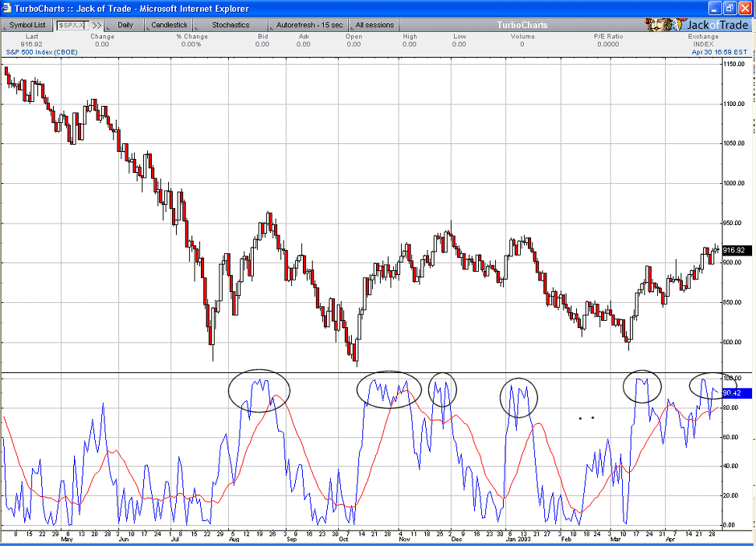756x546 pixels.
Task: Click the Sep label on date axis
Action: (x=291, y=539)
